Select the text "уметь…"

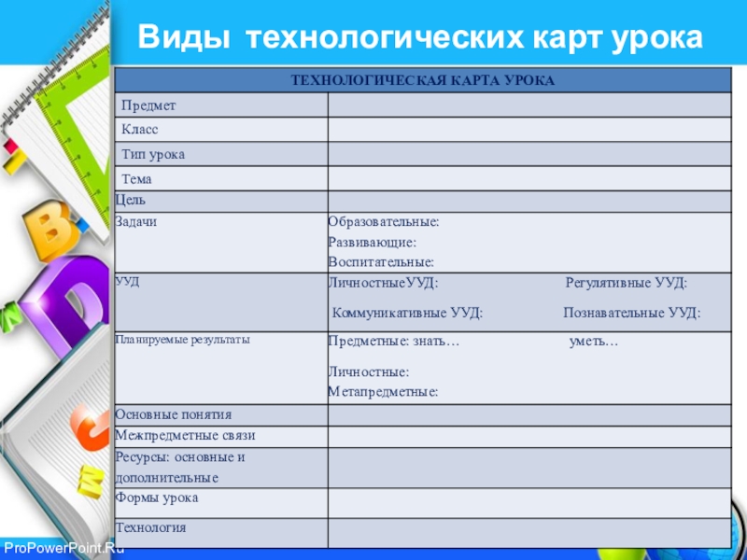594,342
